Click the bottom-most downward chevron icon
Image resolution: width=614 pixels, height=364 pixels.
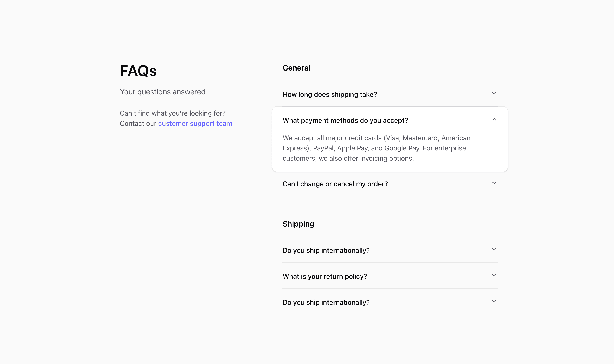(x=494, y=301)
